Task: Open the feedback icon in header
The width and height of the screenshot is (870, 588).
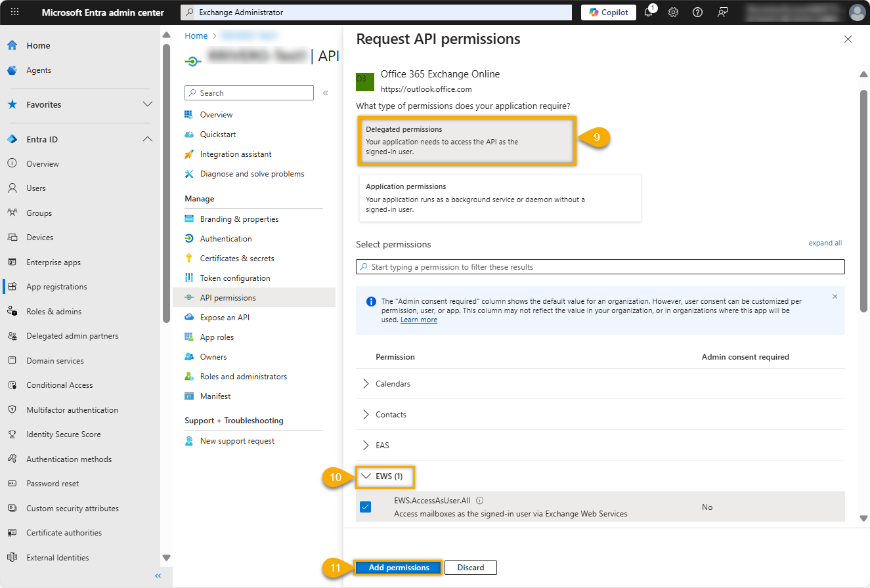Action: (x=722, y=12)
